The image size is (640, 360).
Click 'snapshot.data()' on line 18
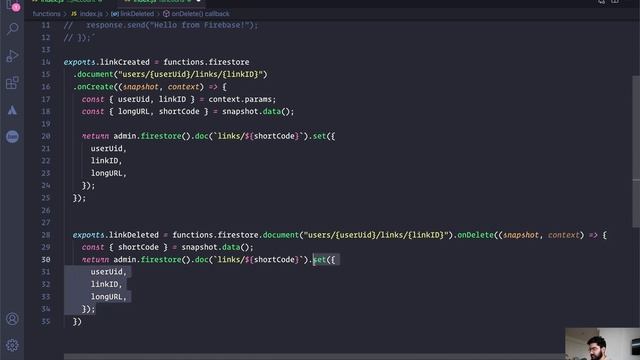pyautogui.click(x=256, y=111)
